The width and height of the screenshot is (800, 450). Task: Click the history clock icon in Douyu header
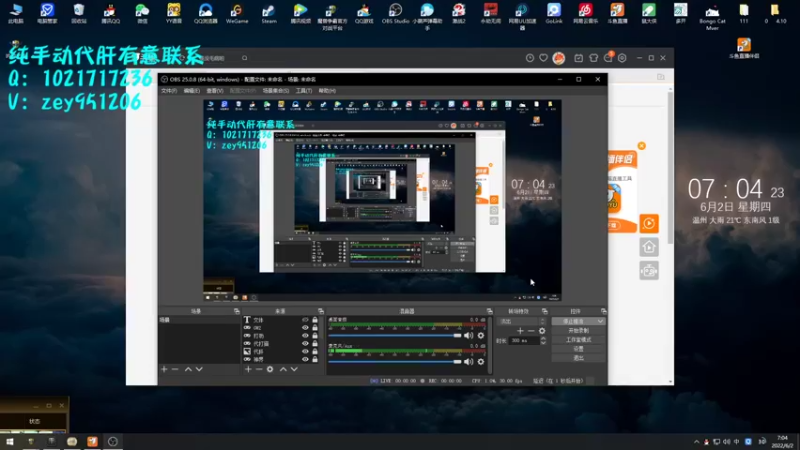pyautogui.click(x=530, y=58)
